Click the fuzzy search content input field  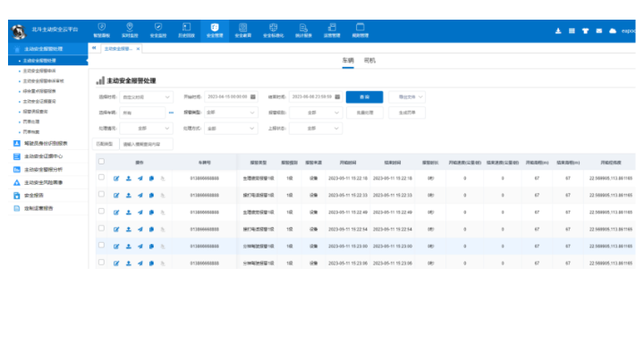[146, 144]
